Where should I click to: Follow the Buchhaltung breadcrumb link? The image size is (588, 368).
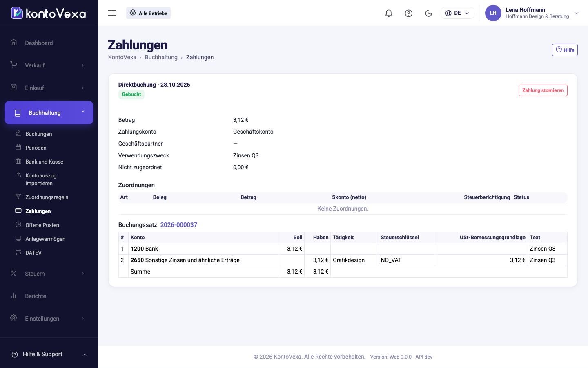[161, 57]
